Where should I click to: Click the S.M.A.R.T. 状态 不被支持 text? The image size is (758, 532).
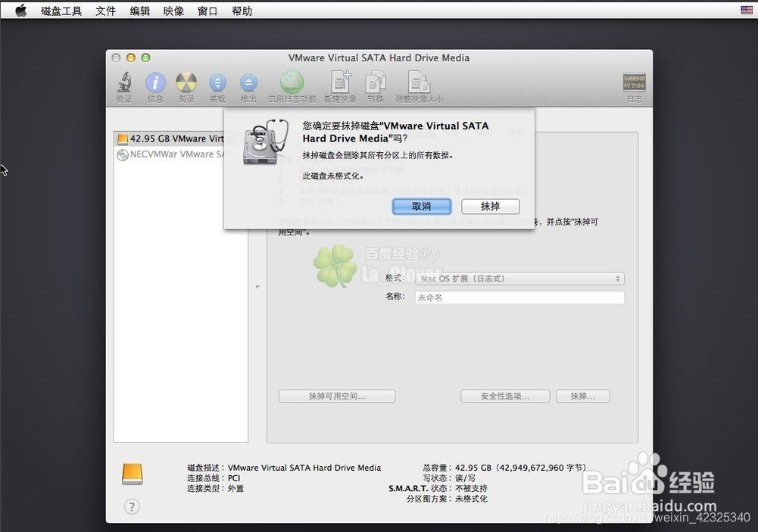click(x=438, y=489)
